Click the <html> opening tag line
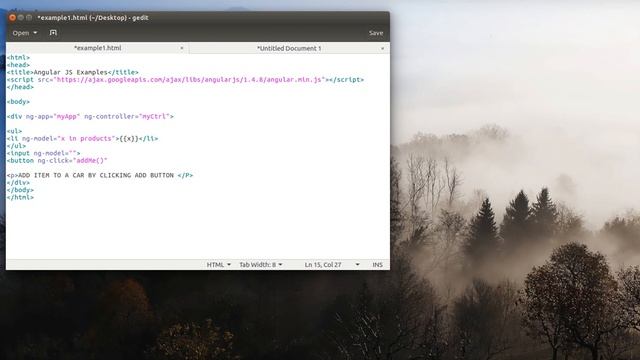Screen dimensions: 640x360 pyautogui.click(x=18, y=58)
